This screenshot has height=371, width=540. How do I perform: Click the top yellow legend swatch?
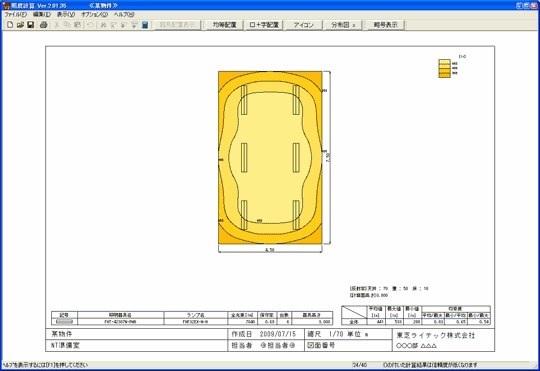tap(444, 62)
